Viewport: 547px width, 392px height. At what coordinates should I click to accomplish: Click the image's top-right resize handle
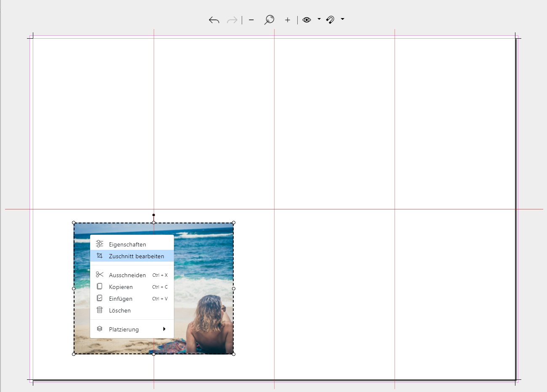point(234,223)
